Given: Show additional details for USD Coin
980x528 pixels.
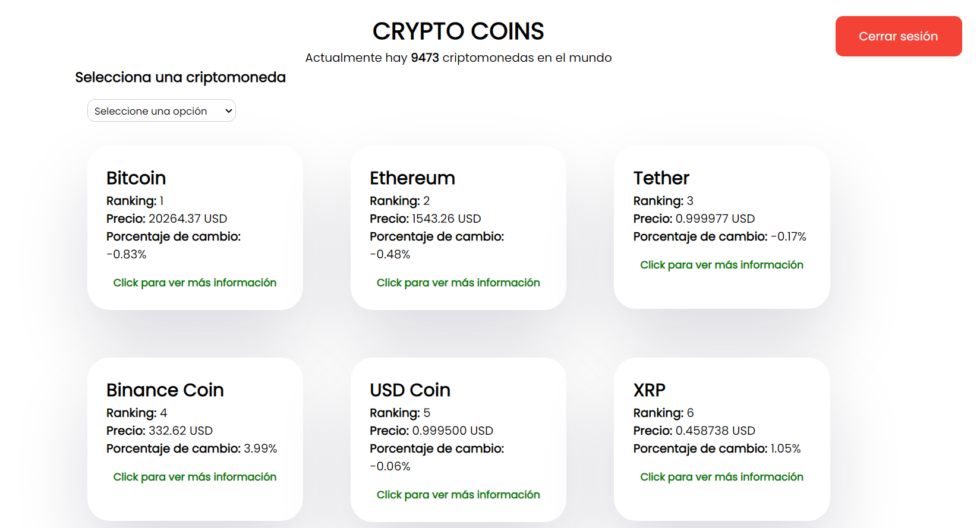Looking at the screenshot, I should pyautogui.click(x=458, y=494).
